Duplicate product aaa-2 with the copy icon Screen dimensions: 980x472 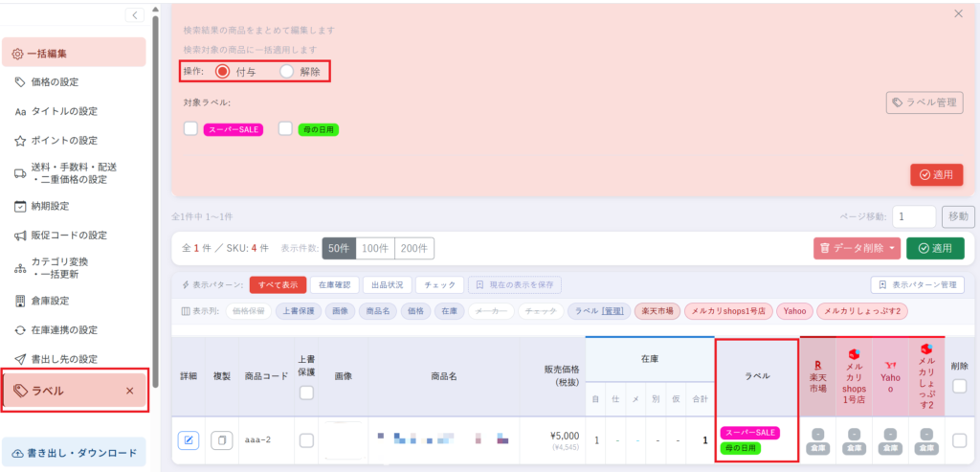click(221, 440)
